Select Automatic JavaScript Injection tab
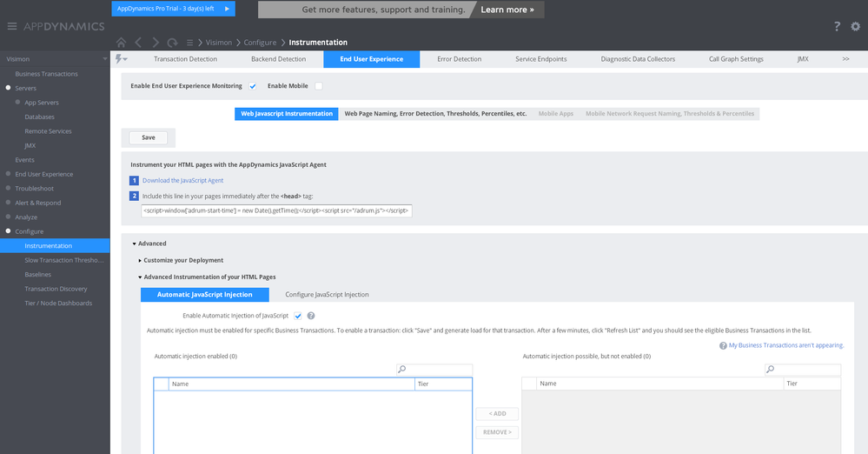Viewport: 868px width, 454px height. [205, 294]
